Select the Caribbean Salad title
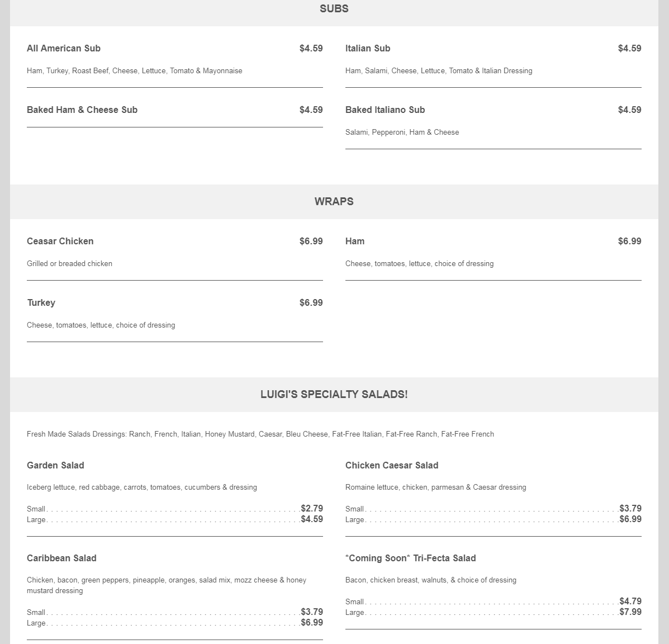Viewport: 669px width, 644px height. coord(61,558)
